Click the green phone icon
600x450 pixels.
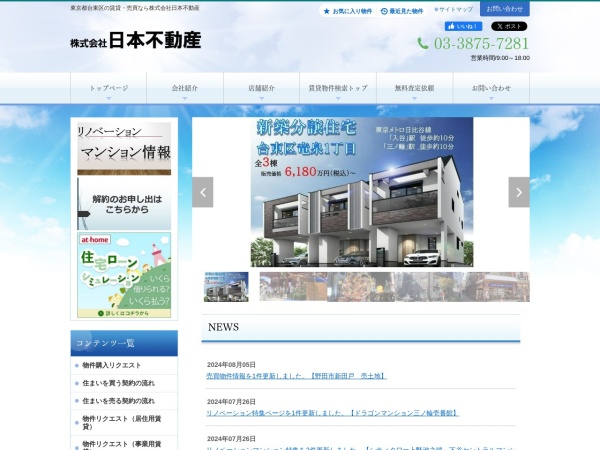423,44
